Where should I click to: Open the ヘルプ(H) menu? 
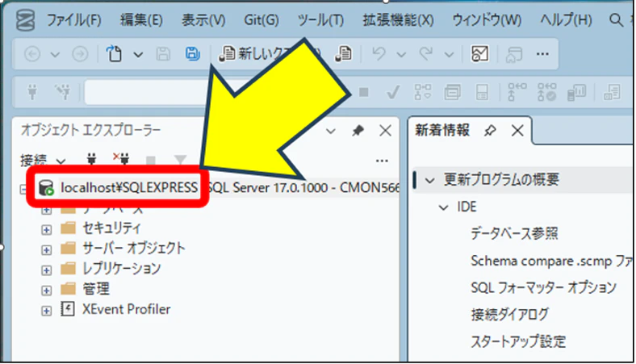[x=566, y=20]
